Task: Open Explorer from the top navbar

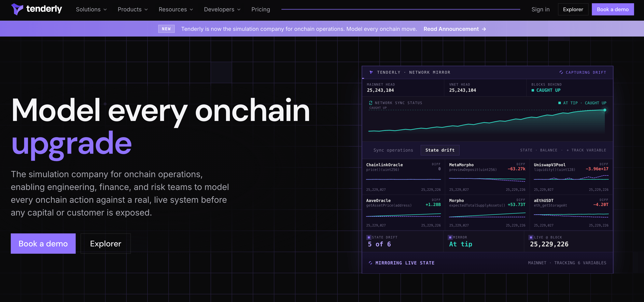Action: pyautogui.click(x=573, y=9)
